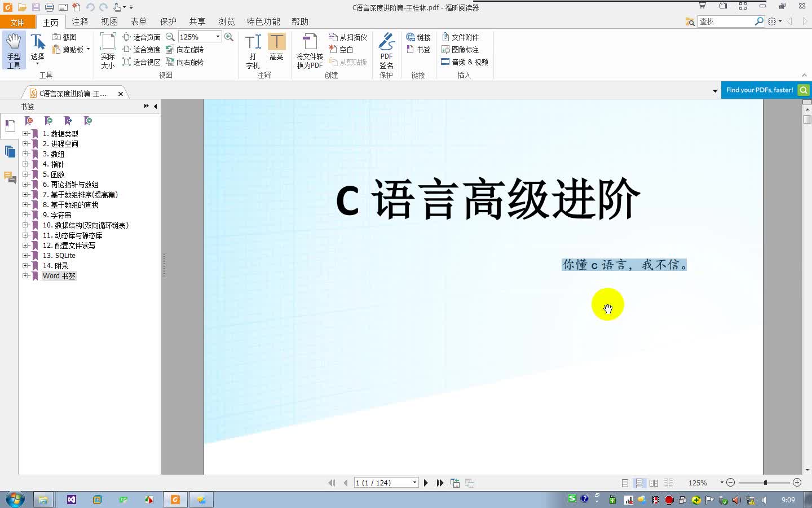
Task: Click the status bar zoom-in plus button
Action: (797, 483)
